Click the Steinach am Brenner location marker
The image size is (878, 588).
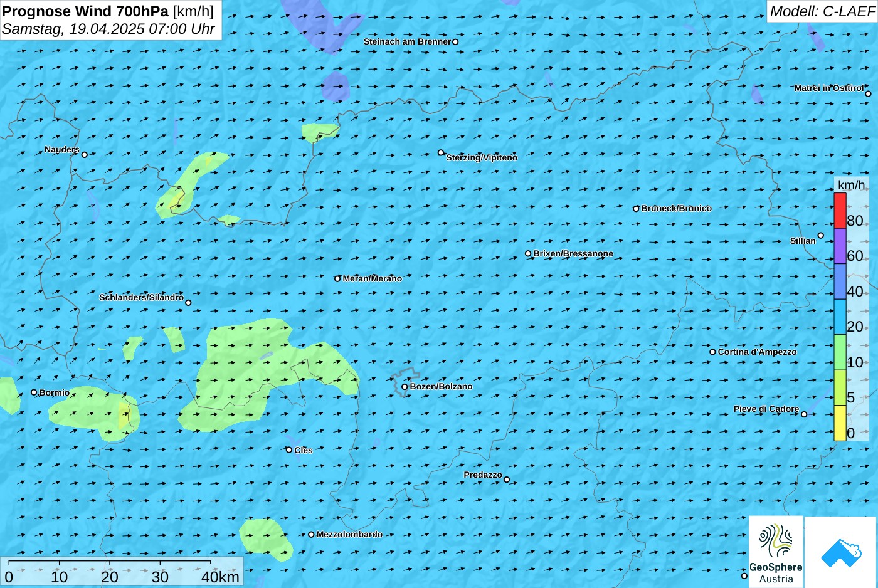[x=455, y=42]
